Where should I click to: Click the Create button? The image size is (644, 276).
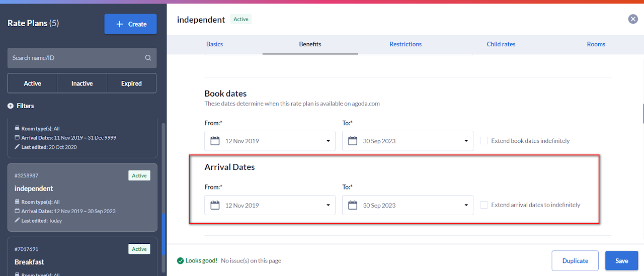point(130,24)
